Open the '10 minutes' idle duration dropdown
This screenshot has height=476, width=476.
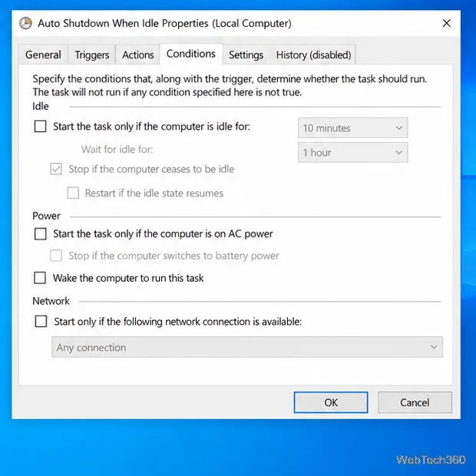tap(352, 127)
